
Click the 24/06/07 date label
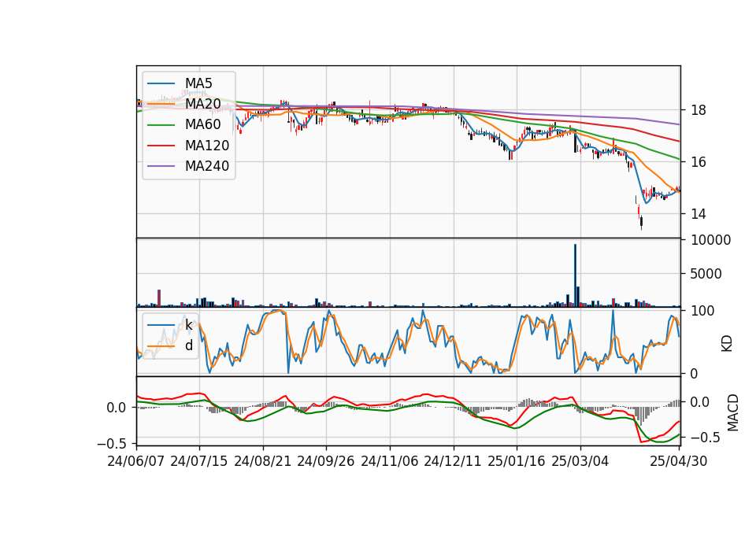pyautogui.click(x=136, y=461)
